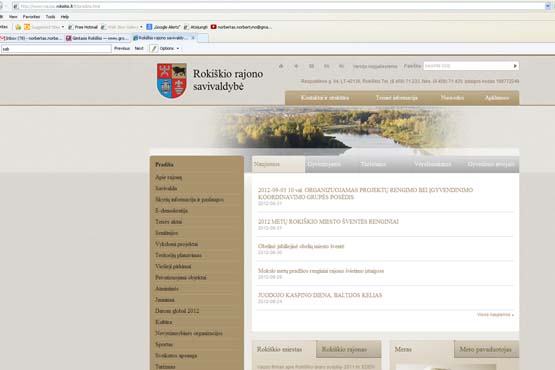This screenshot has width=555, height=370.
Task: Close the Rokiškio rajono savivaldybė browser tab
Action: (193, 38)
